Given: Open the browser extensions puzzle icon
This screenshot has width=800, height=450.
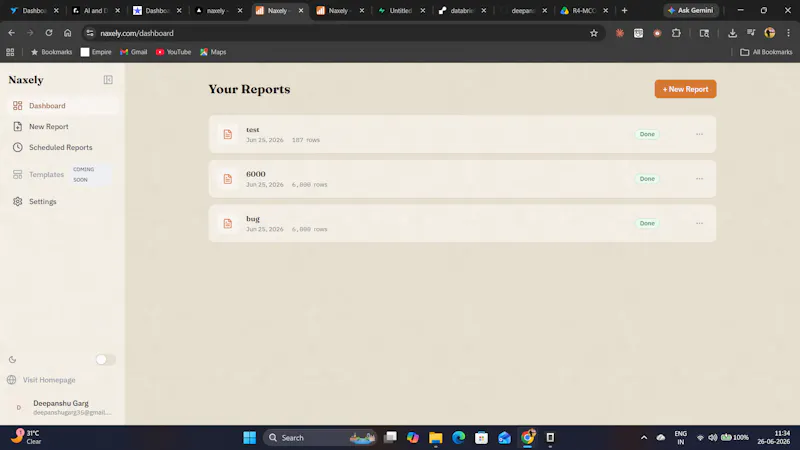Looking at the screenshot, I should [x=676, y=33].
